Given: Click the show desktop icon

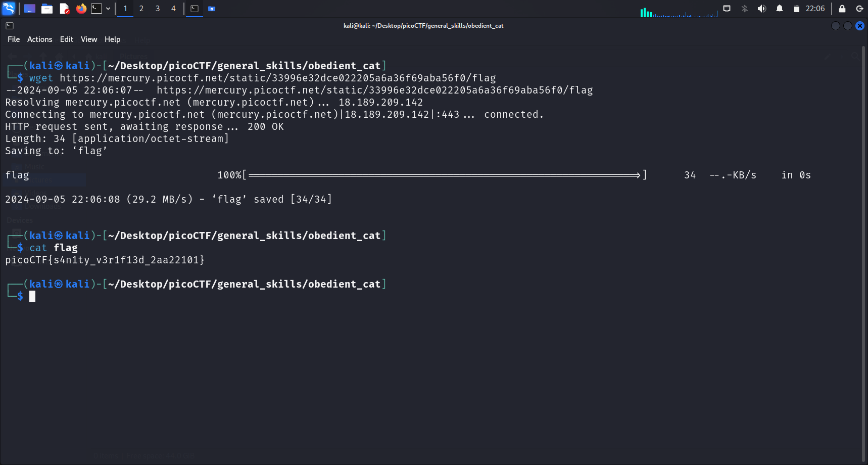Looking at the screenshot, I should [x=30, y=9].
